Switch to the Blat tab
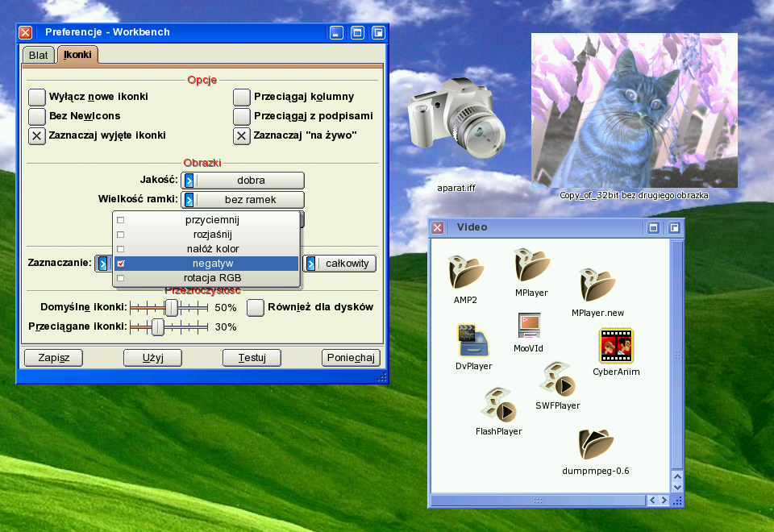The width and height of the screenshot is (774, 532). coord(38,55)
